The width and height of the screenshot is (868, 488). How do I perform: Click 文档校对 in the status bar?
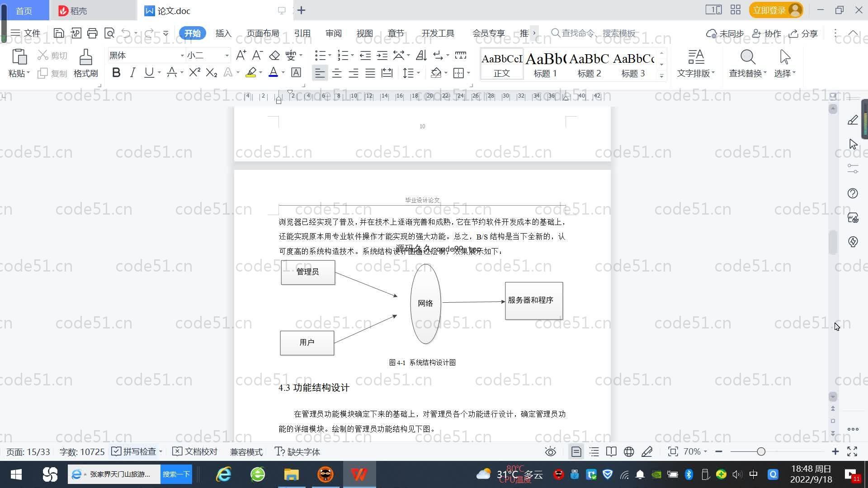195,452
